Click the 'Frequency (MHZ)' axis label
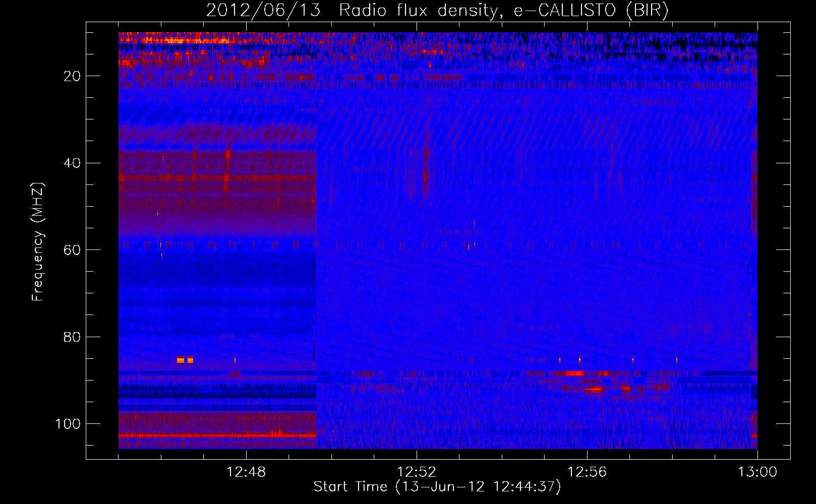This screenshot has height=504, width=816. (x=38, y=242)
